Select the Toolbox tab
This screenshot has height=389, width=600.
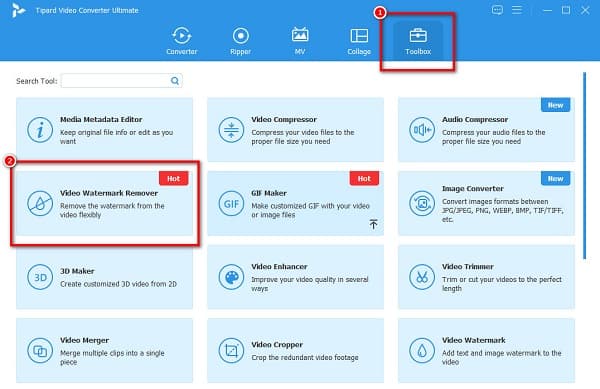click(418, 41)
